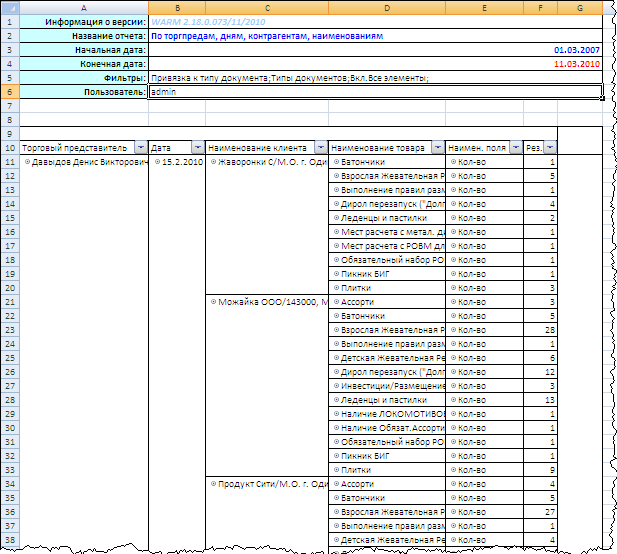Select column D header
This screenshot has height=554, width=617.
(x=386, y=8)
